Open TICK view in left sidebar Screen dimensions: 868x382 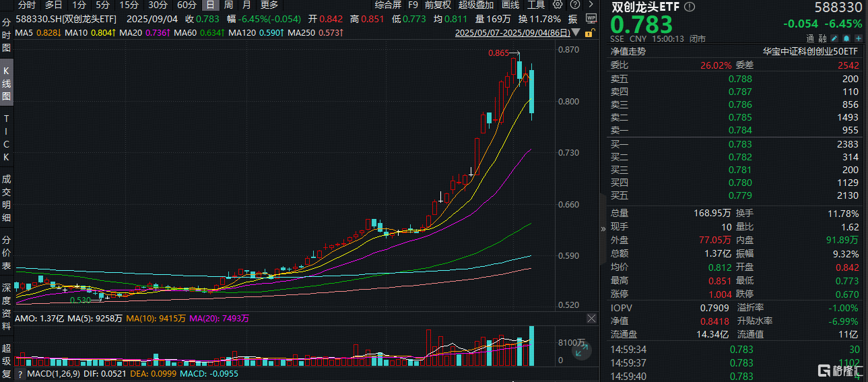point(7,138)
